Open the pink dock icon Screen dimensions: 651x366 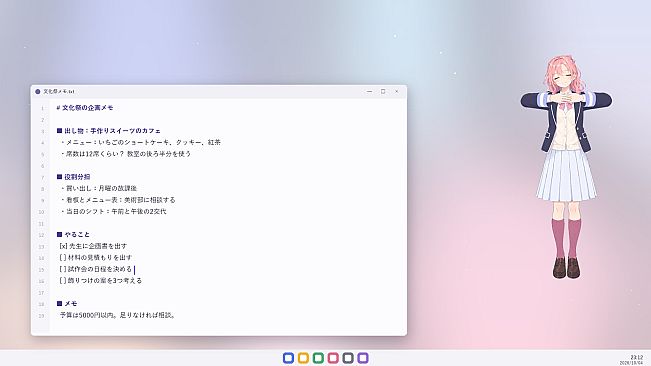click(x=333, y=358)
